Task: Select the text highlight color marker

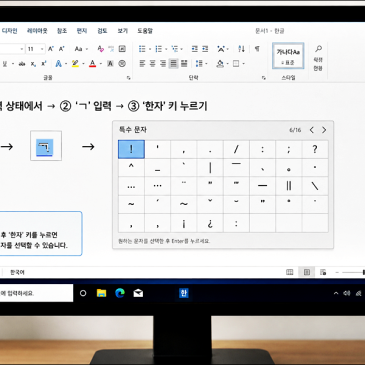Action: pyautogui.click(x=75, y=63)
